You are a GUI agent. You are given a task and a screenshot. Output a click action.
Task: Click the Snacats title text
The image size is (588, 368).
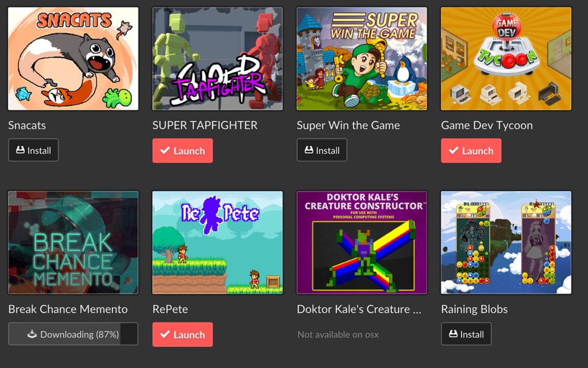27,125
